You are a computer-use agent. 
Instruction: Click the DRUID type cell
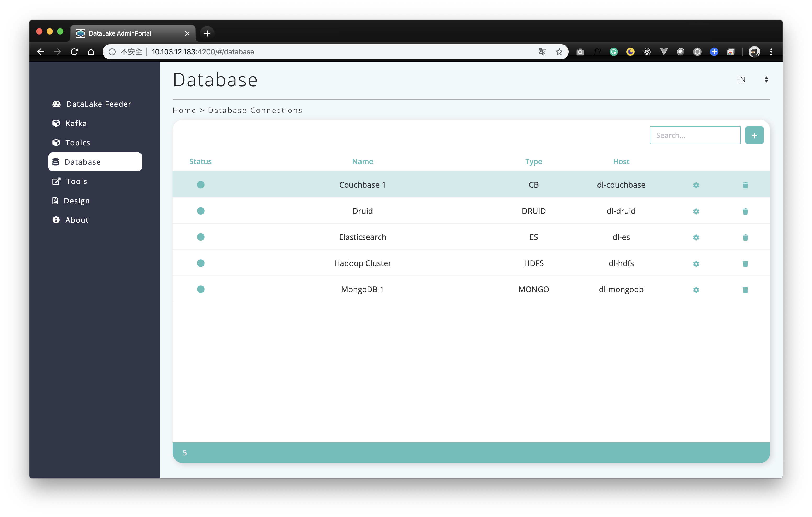(533, 211)
